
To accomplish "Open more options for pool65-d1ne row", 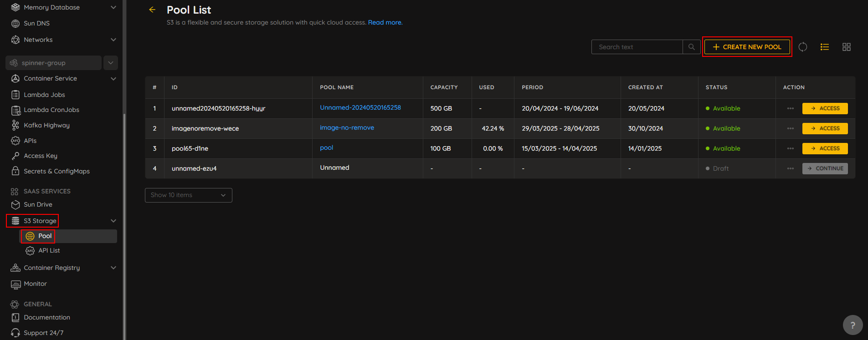I will tap(791, 148).
